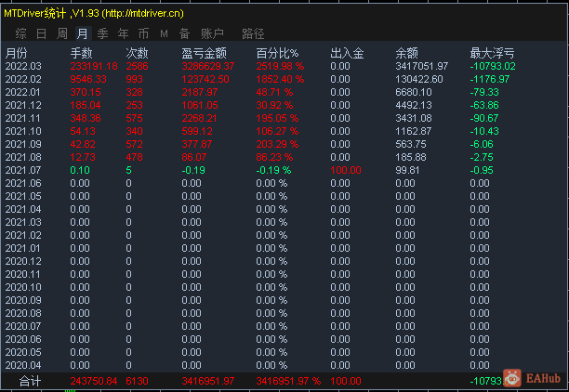Click max floating loss -90.67
The height and width of the screenshot is (392, 569).
click(x=484, y=118)
